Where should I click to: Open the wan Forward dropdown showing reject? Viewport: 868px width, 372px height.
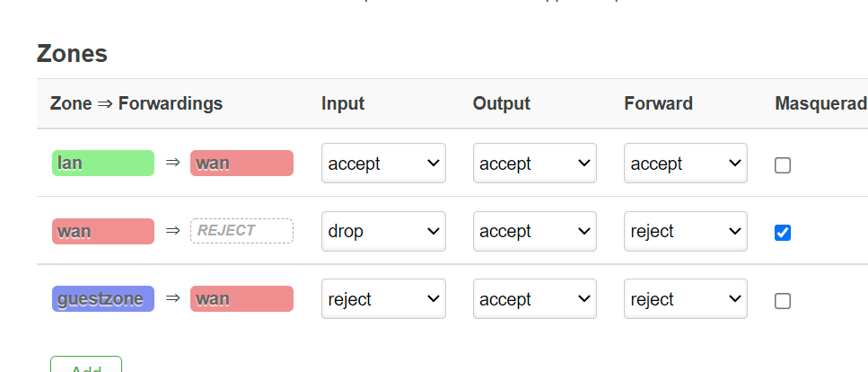685,232
